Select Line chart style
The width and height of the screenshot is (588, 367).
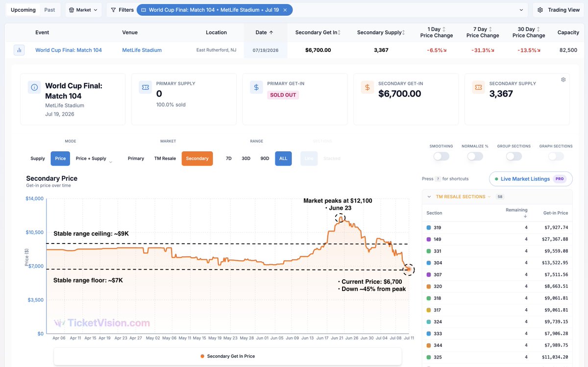pyautogui.click(x=309, y=158)
